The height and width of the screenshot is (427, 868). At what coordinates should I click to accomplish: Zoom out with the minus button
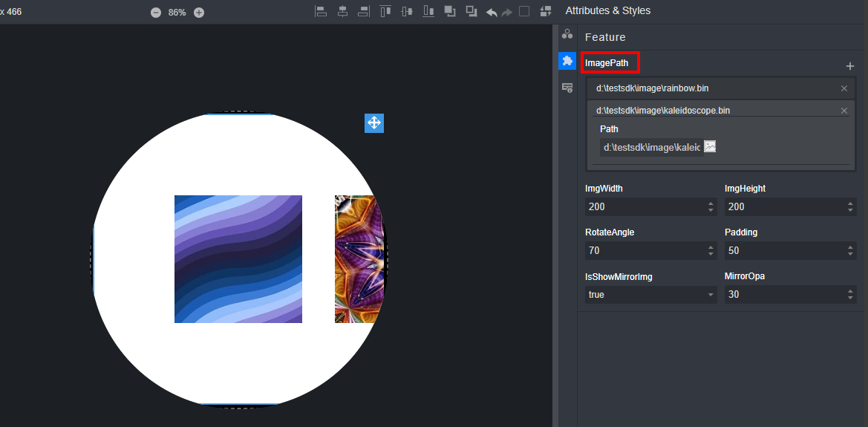tap(156, 13)
